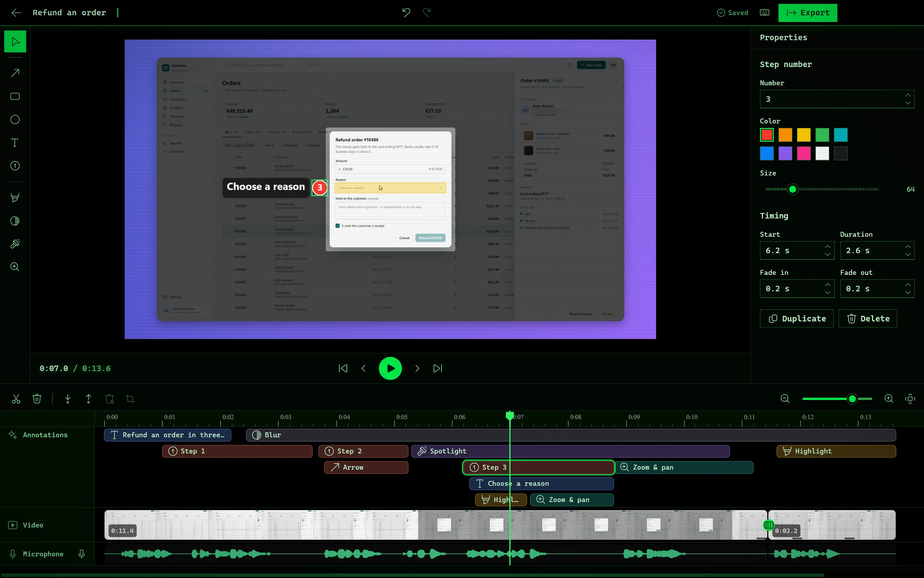Click the Delete button in Properties
924x578 pixels.
(x=867, y=318)
